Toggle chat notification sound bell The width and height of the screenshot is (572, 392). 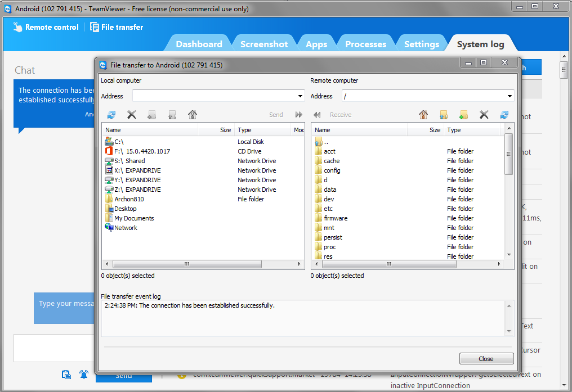[x=83, y=375]
